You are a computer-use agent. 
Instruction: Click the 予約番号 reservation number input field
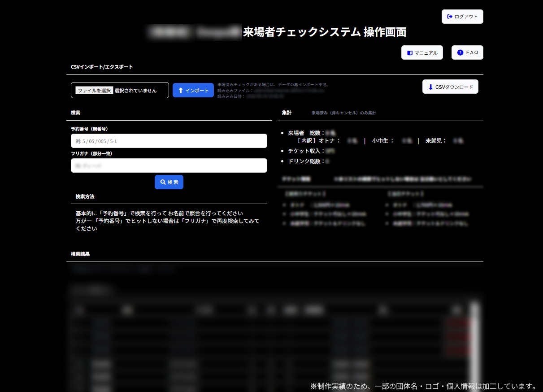[x=169, y=141]
